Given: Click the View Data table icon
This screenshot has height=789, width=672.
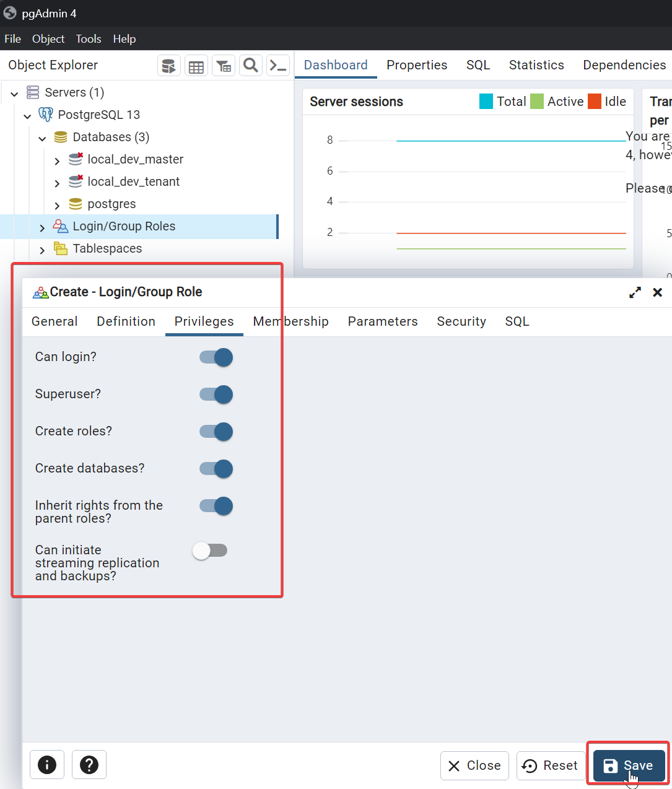Looking at the screenshot, I should point(196,65).
